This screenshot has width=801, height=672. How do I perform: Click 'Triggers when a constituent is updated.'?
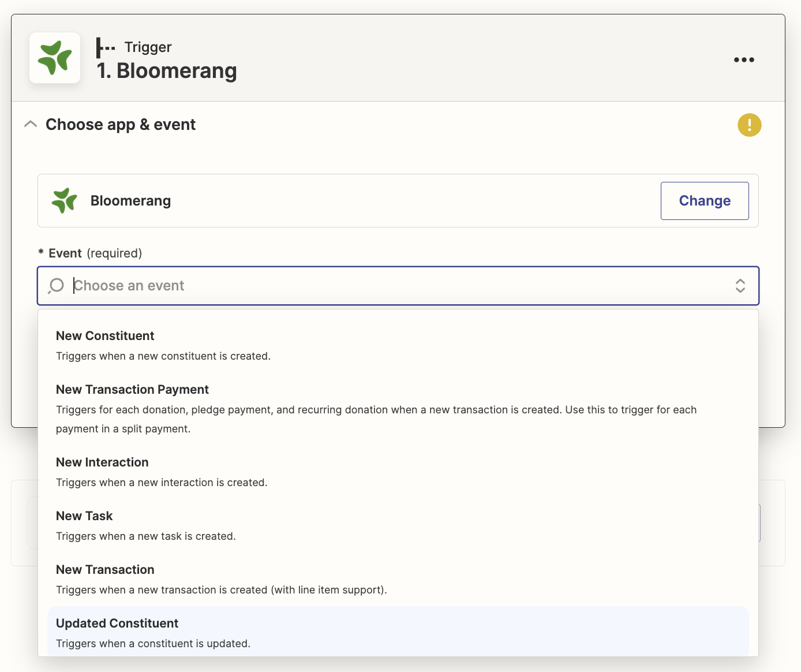[x=153, y=644]
